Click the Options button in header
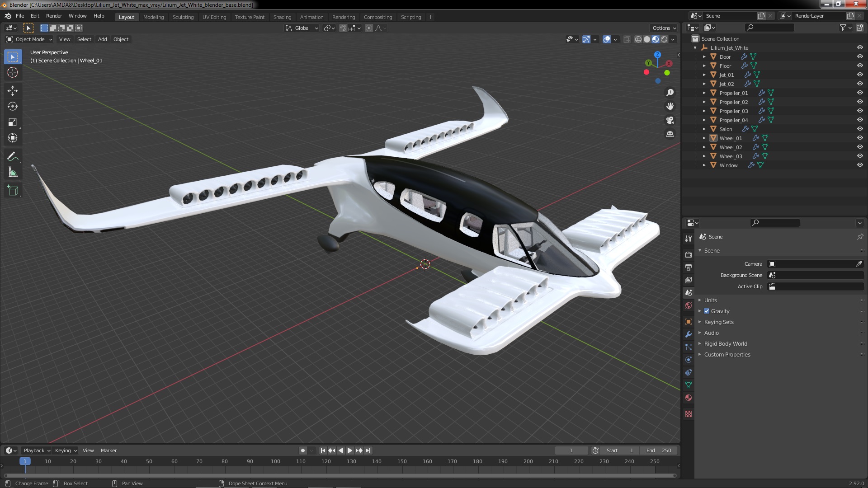Viewport: 868px width, 488px height. pos(664,28)
